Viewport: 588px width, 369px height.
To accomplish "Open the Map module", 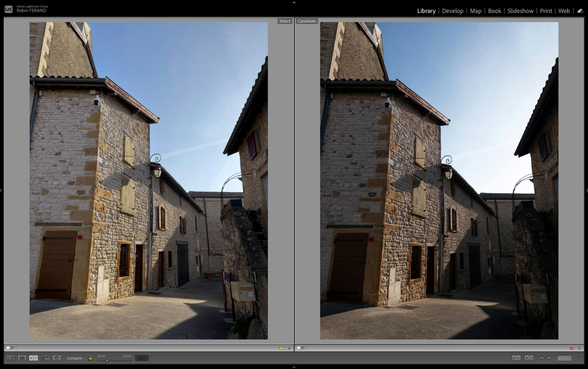I will [476, 11].
